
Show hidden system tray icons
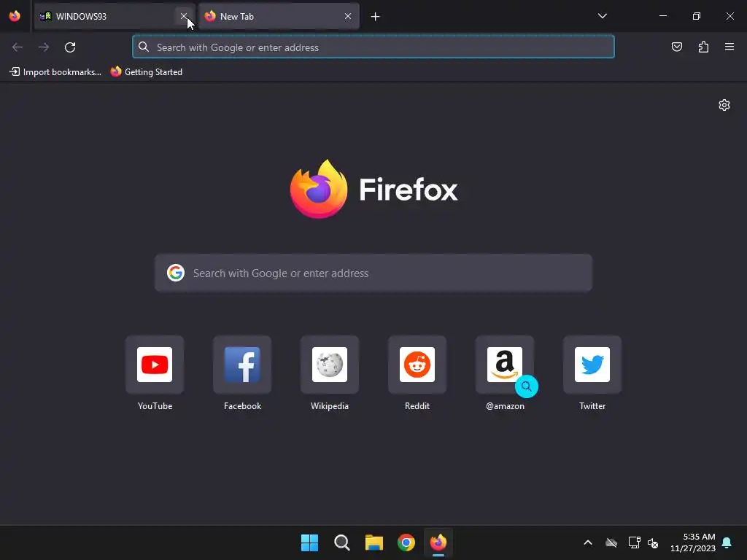pos(588,542)
